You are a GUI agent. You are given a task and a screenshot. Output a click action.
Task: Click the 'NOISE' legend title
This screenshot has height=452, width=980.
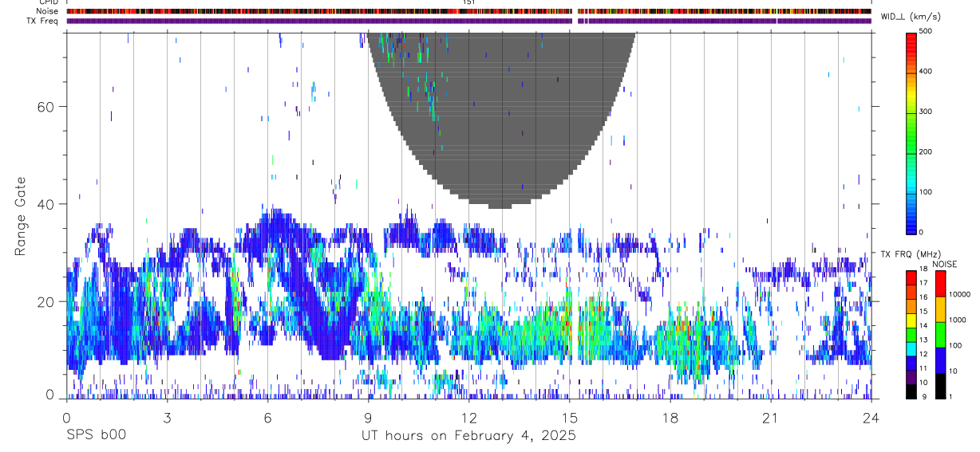pos(943,264)
